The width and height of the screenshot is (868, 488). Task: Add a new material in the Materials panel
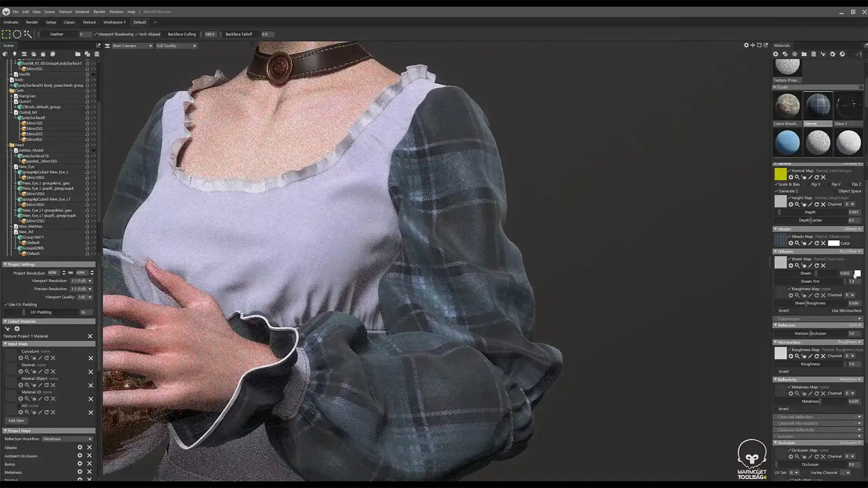[x=776, y=54]
